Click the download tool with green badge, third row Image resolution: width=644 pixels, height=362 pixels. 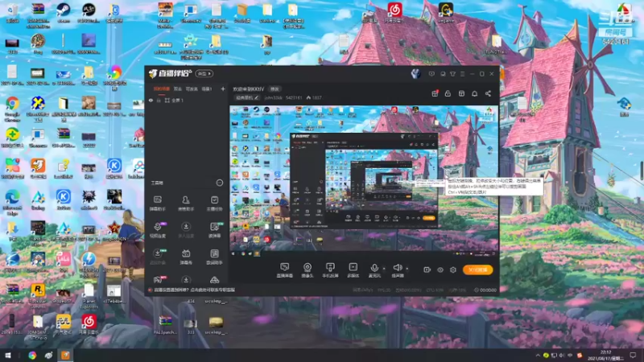(158, 257)
